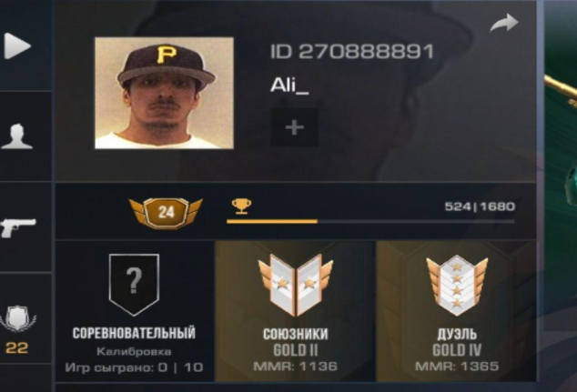Click the MMR: 1365 value
Screen dimensions: 577x392
[x=457, y=367]
